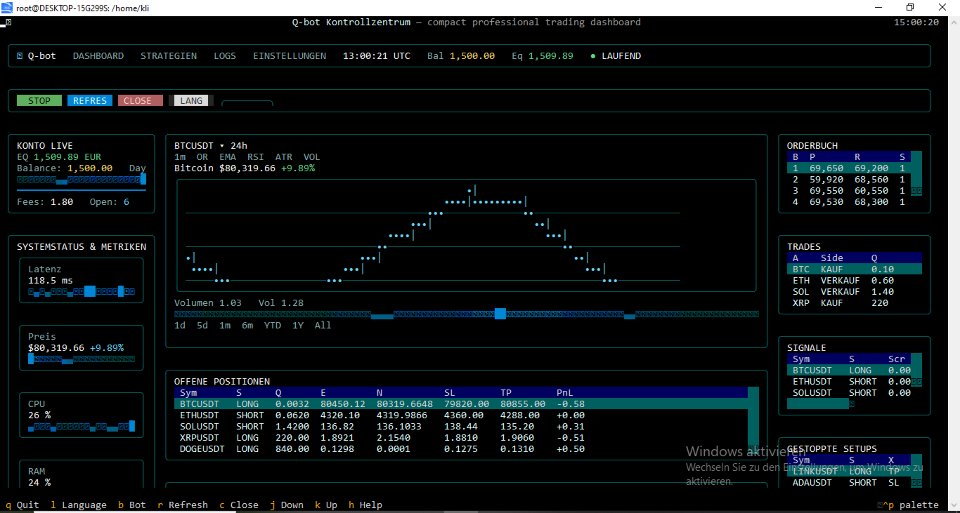Select the ETHUSDT SHORT signal row
Screen dimensions: 960x513
849,381
